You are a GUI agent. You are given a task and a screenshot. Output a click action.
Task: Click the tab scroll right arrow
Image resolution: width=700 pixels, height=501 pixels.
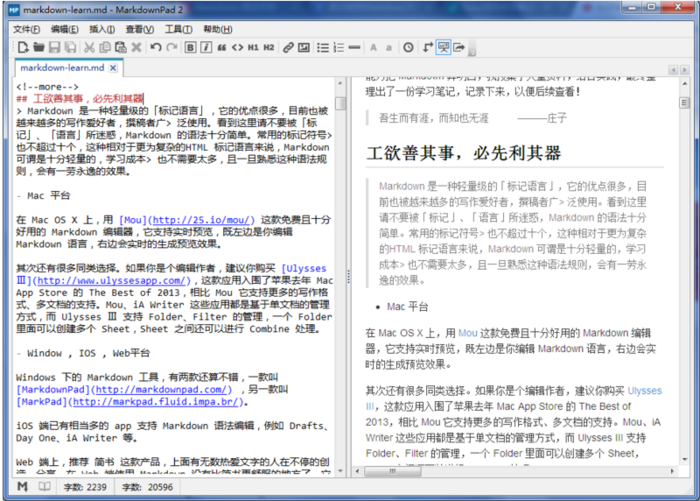click(x=684, y=70)
